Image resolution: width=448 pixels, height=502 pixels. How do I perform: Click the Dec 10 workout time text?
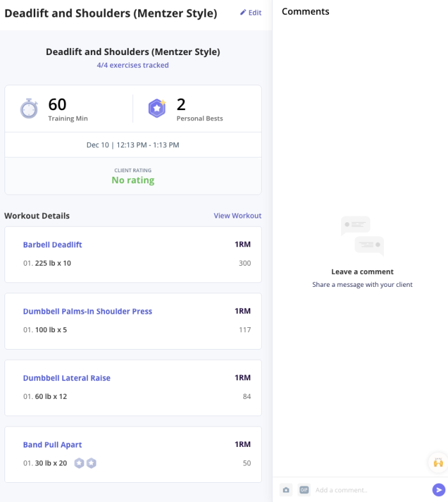[x=133, y=145]
